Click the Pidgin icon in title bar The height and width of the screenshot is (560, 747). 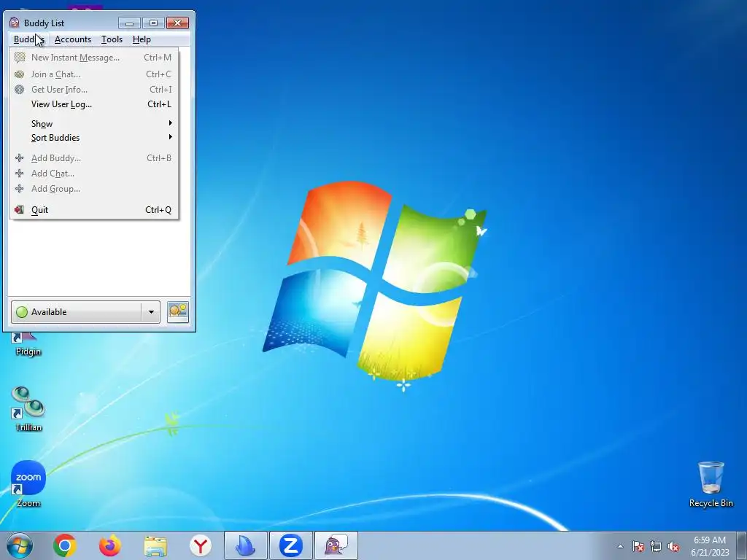point(15,23)
